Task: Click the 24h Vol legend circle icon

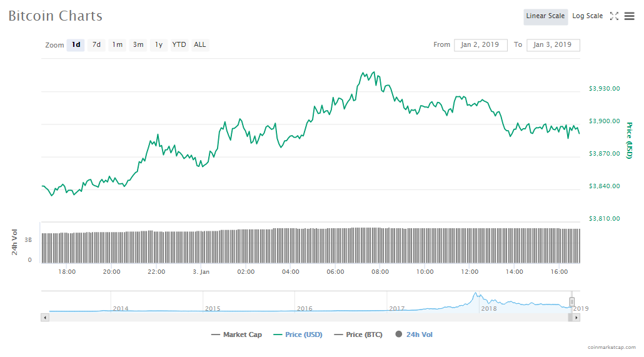Action: coord(399,334)
